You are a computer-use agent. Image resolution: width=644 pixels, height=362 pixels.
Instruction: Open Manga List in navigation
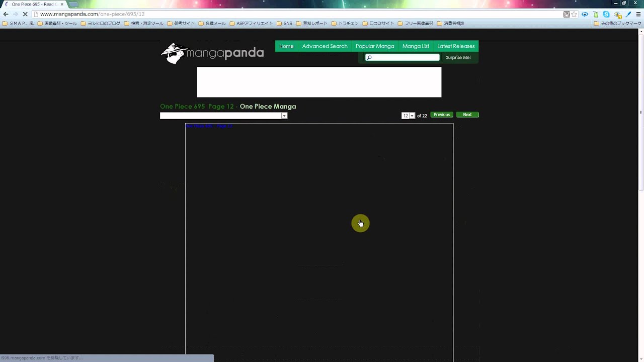(416, 46)
